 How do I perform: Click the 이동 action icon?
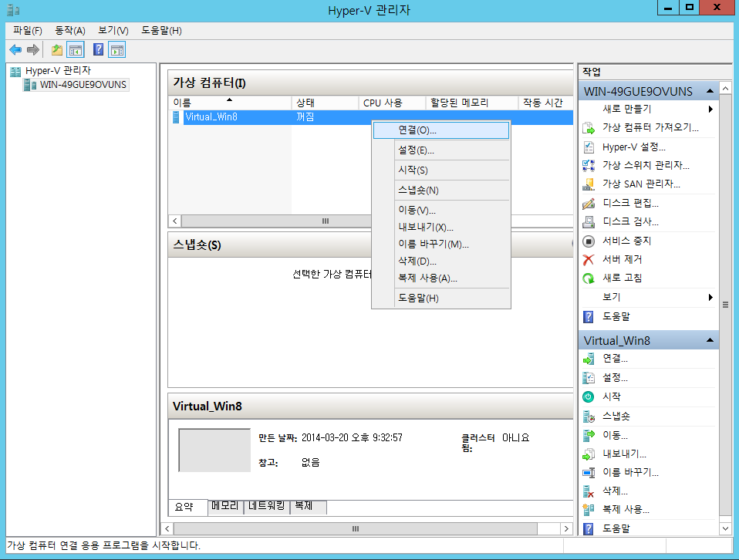pyautogui.click(x=589, y=435)
